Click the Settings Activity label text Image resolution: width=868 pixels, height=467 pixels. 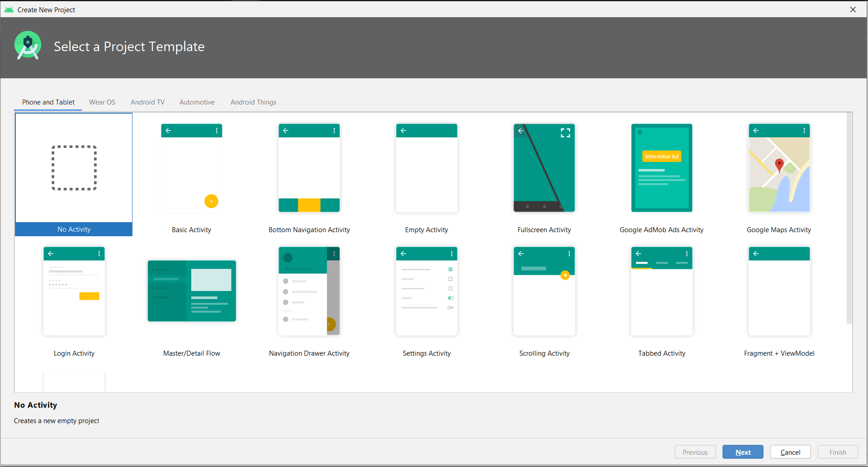point(427,353)
